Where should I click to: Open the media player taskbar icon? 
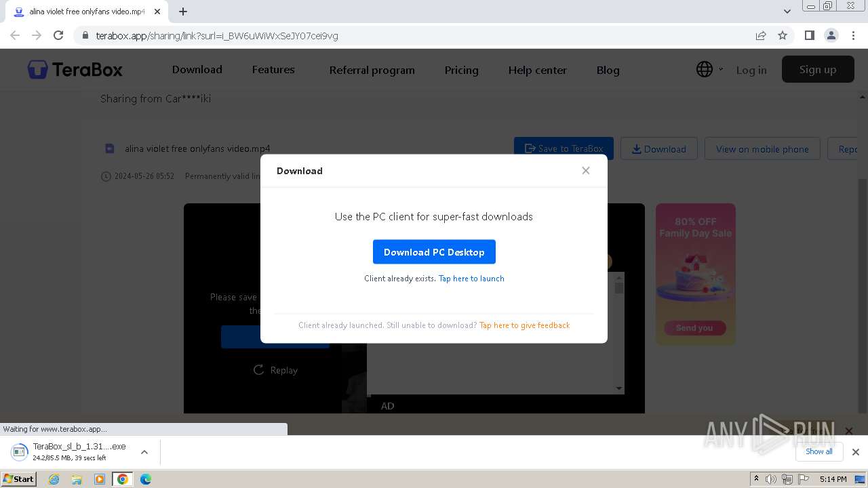(100, 479)
